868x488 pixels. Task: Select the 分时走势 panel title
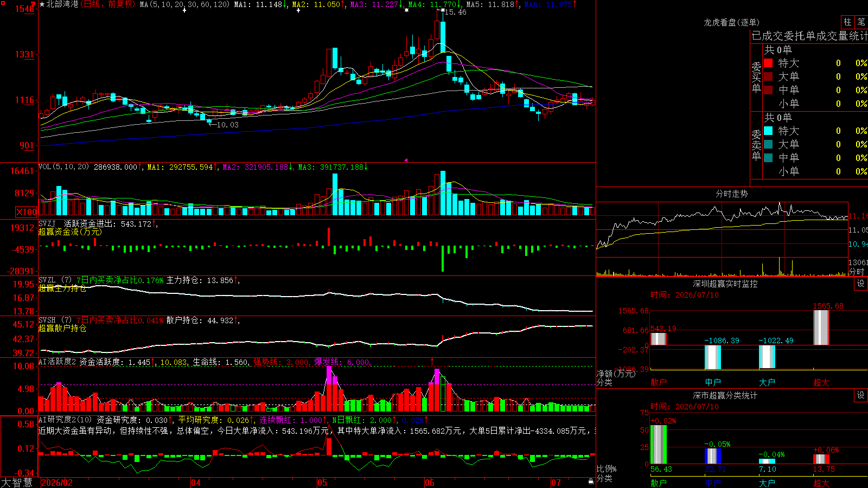click(x=731, y=194)
